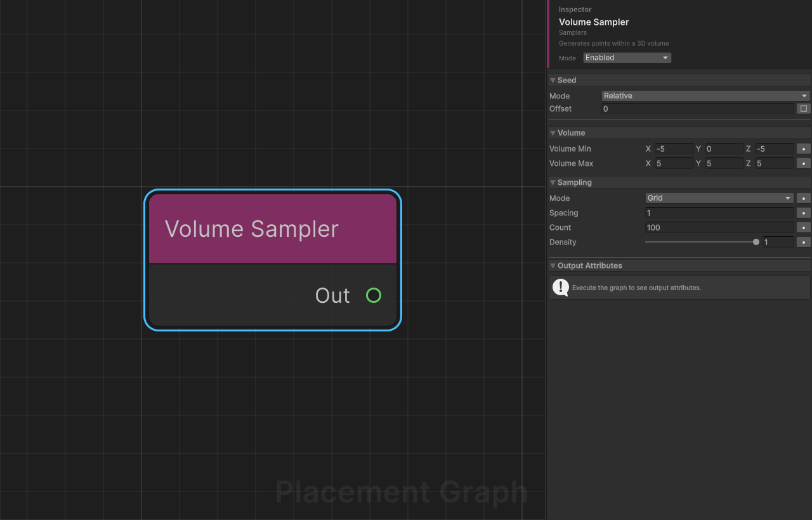Click the Volume Min X field
Screen dimensions: 812x520
click(674, 149)
